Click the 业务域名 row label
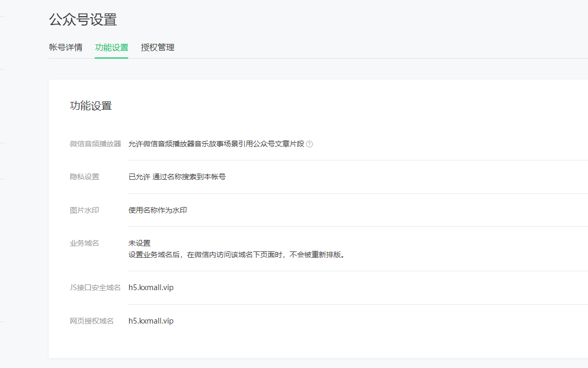Image resolution: width=588 pixels, height=368 pixels. tap(84, 243)
